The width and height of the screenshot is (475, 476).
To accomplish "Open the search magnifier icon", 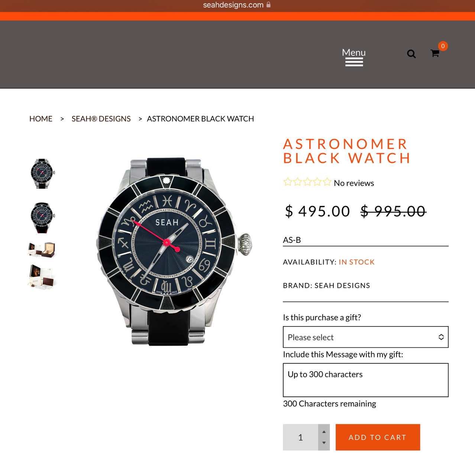I will coord(411,54).
